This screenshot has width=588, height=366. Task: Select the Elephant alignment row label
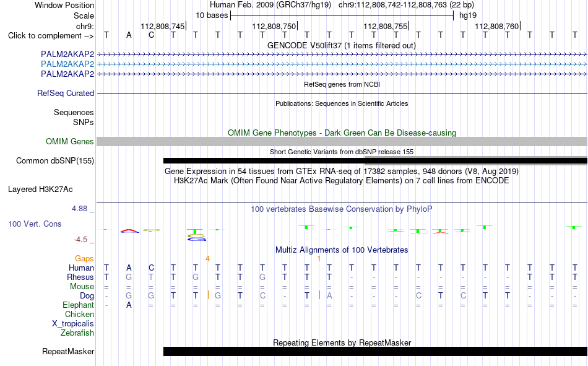point(78,305)
